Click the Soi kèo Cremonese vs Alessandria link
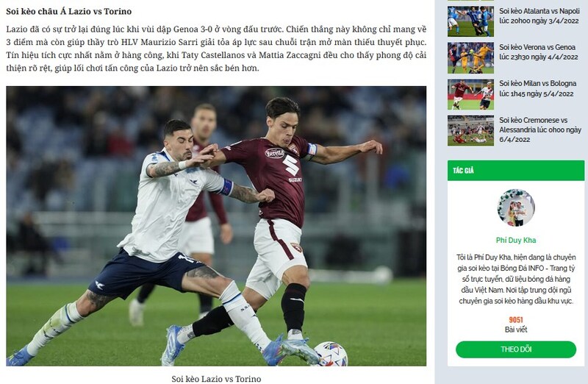The image size is (588, 384). tap(540, 129)
